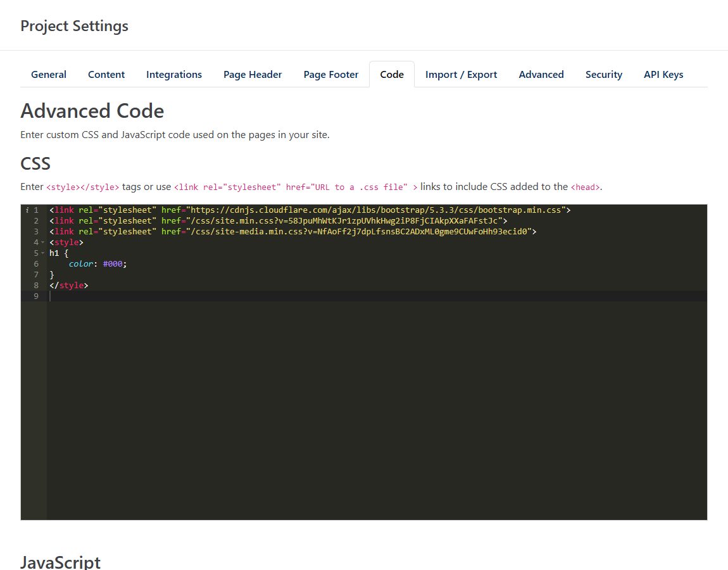Click line number 2 in the editor gutter
The image size is (728, 570).
click(35, 220)
